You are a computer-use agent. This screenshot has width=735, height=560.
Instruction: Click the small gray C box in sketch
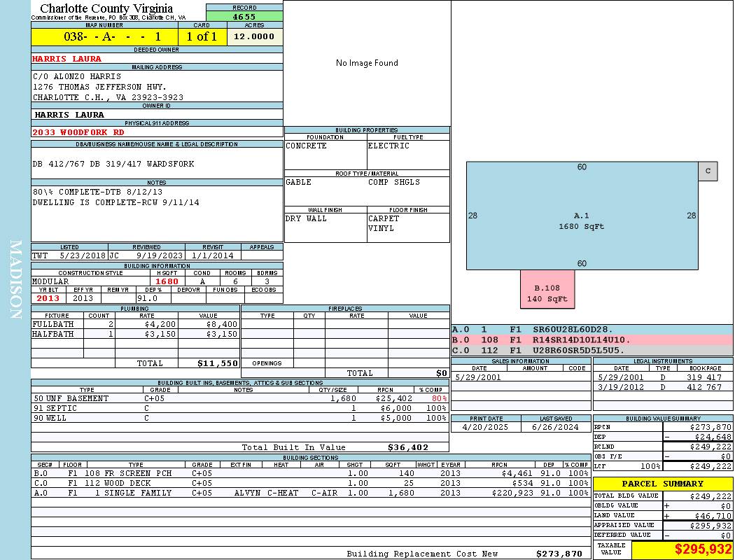point(708,171)
